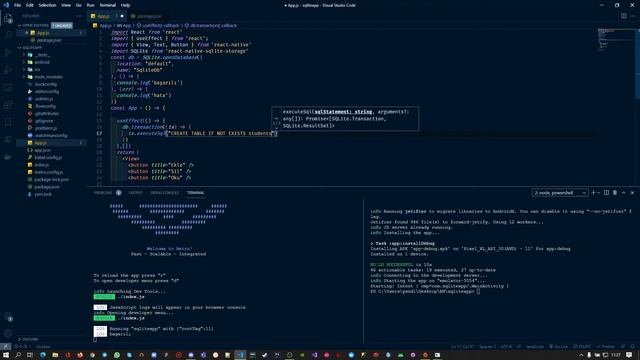Click the editor minimap preview
This screenshot has height=360, width=640.
click(x=616, y=39)
